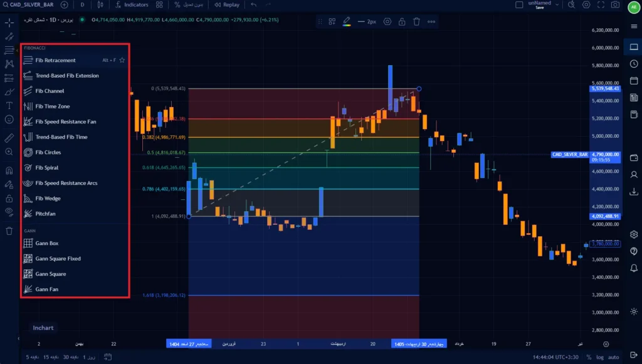Open right sidebar hamburger menu

634,26
